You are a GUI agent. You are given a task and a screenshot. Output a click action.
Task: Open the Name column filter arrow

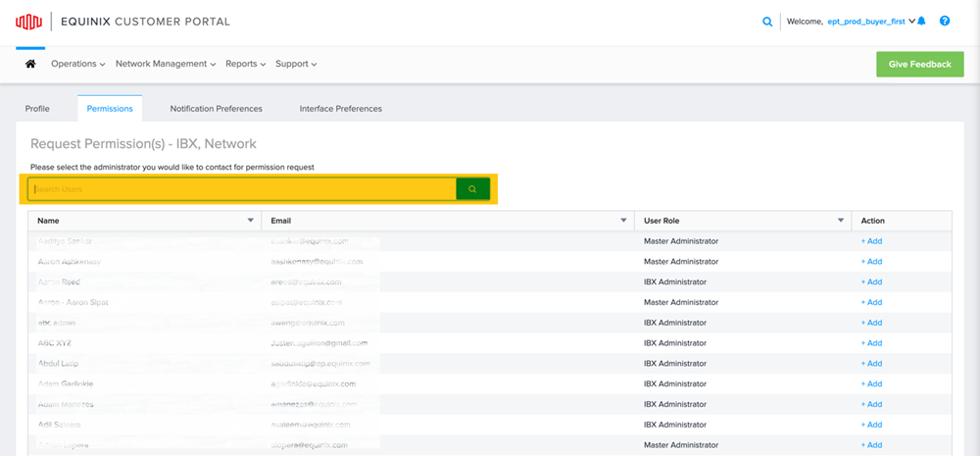[x=251, y=221]
